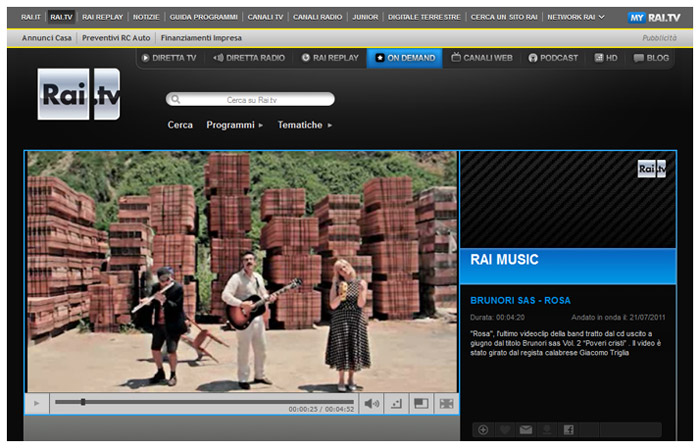Click the elapsed time 00:00:25 / 00:04:52
This screenshot has width=700, height=448.
[x=321, y=409]
